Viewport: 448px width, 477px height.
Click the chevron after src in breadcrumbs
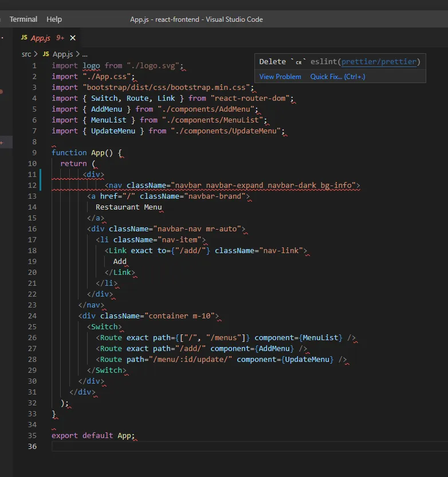coord(37,54)
